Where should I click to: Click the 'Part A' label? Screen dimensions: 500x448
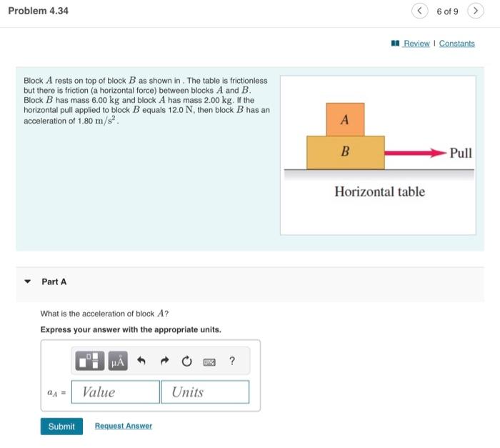pos(54,282)
